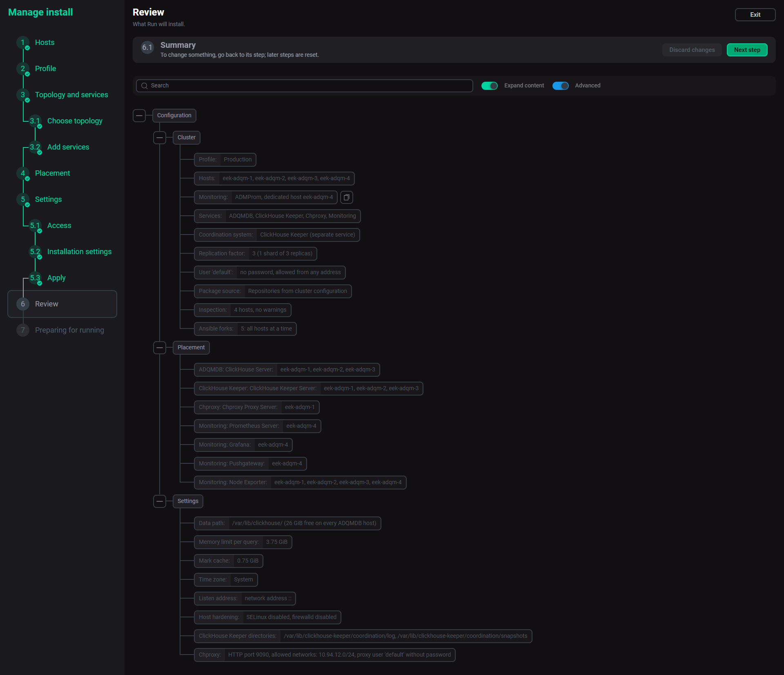Click the Exit button
Image resolution: width=784 pixels, height=675 pixels.
point(755,15)
